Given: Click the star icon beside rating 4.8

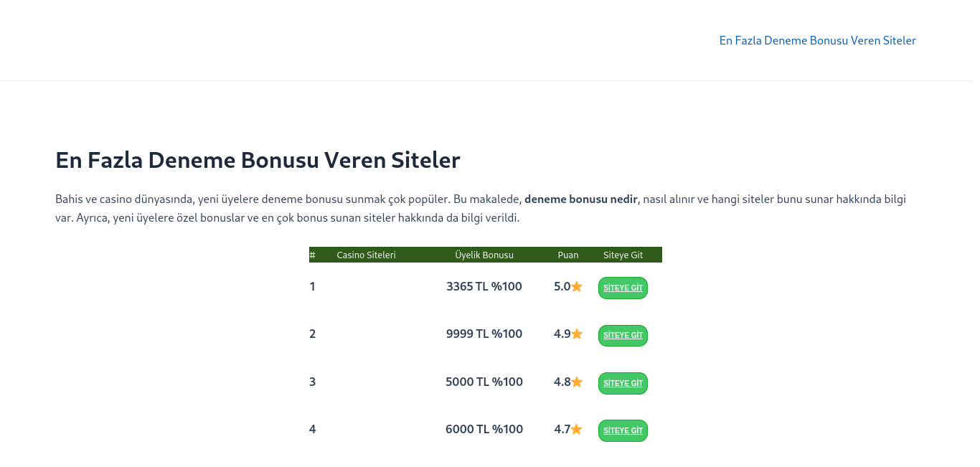Looking at the screenshot, I should pyautogui.click(x=577, y=382).
